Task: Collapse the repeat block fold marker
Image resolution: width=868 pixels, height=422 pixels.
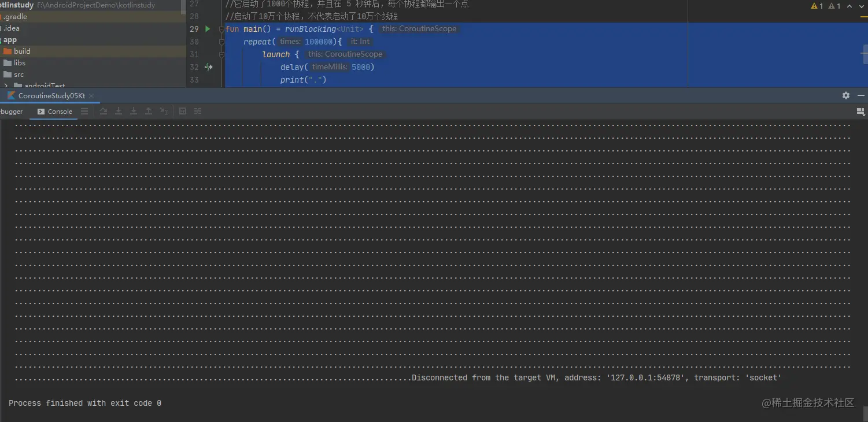Action: 221,42
